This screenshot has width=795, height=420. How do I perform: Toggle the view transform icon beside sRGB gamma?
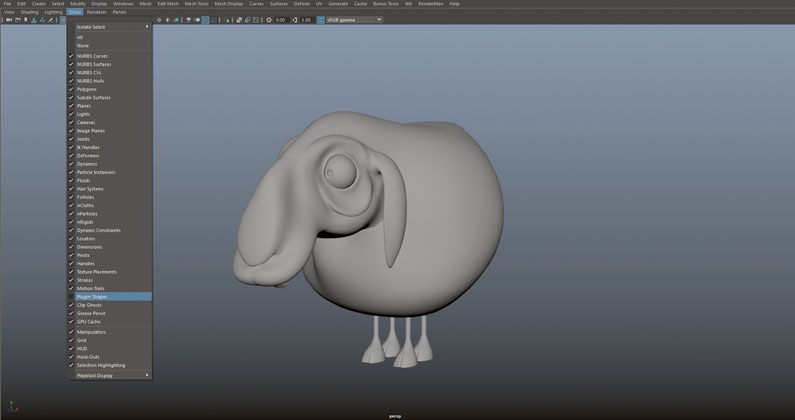coord(321,20)
